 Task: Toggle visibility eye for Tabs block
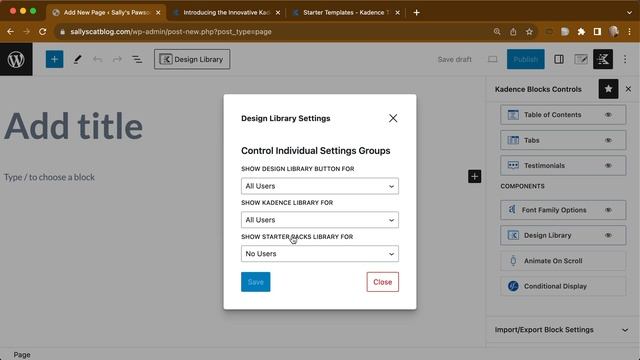click(608, 140)
